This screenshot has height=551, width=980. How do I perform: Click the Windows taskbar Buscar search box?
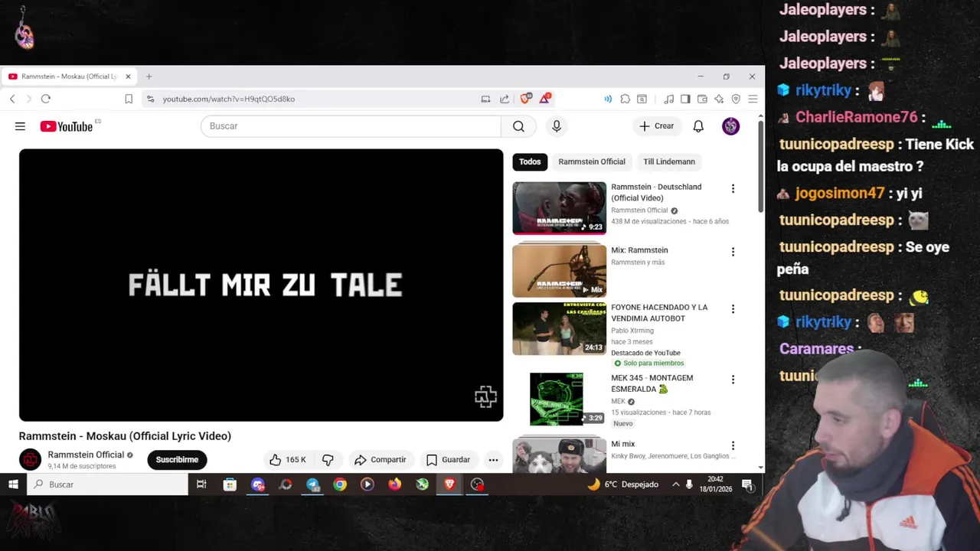(107, 484)
